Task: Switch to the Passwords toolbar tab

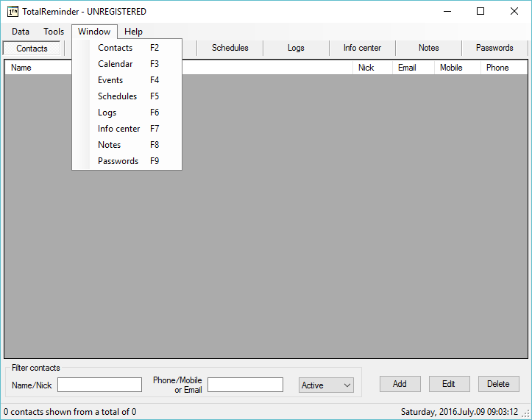Action: tap(494, 48)
